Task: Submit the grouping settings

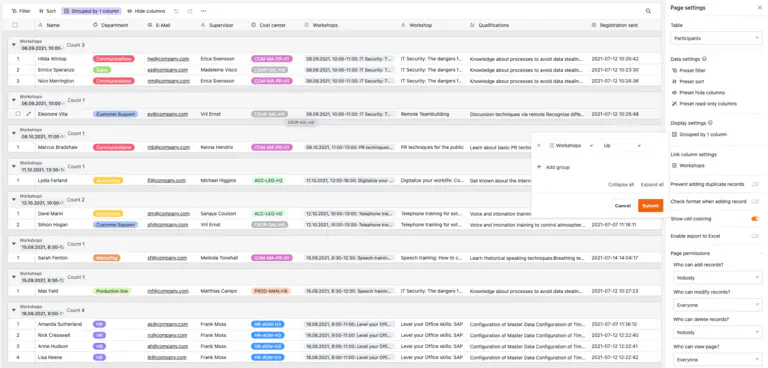Action: 650,206
